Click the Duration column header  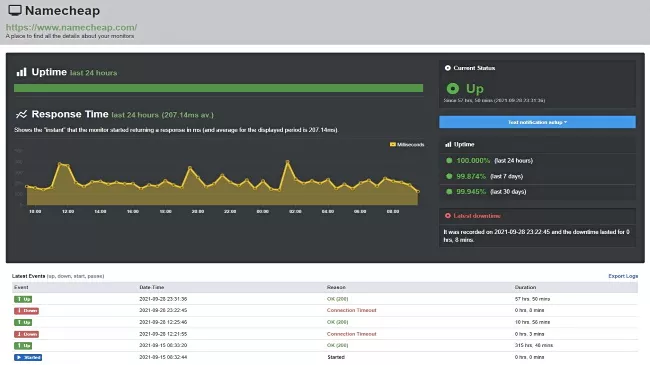pyautogui.click(x=525, y=287)
